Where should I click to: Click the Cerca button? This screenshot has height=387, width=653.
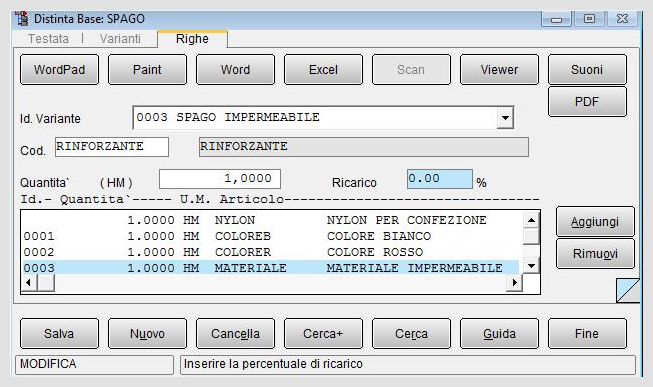pyautogui.click(x=411, y=334)
